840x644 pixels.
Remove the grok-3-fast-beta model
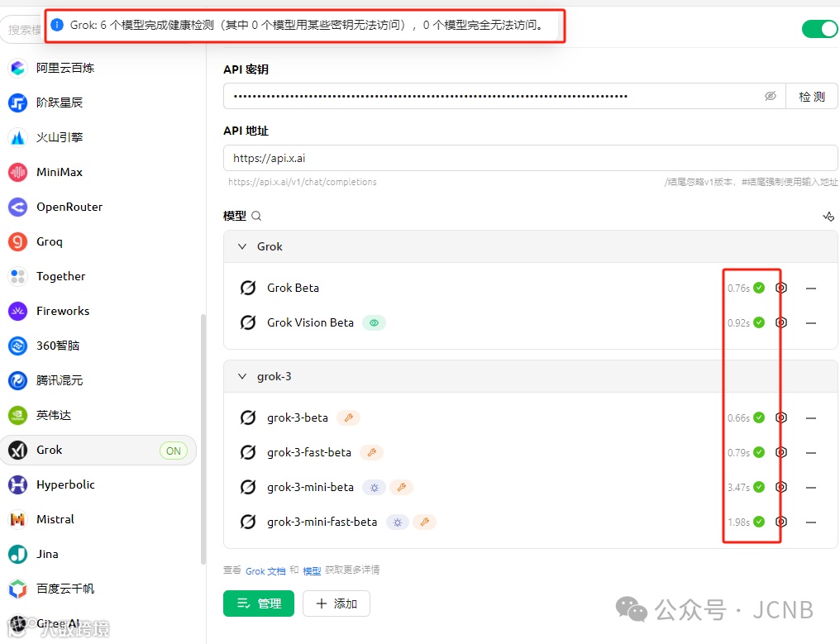(811, 453)
